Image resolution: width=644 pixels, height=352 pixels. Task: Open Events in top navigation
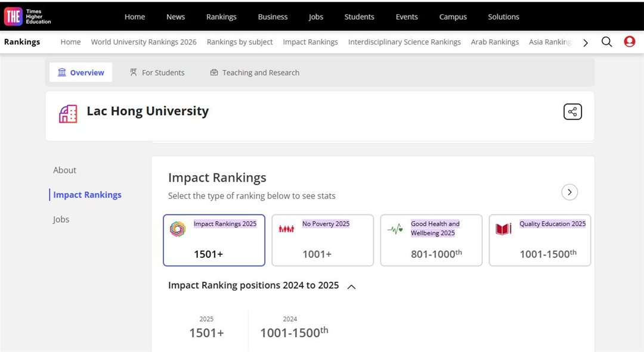coord(407,17)
